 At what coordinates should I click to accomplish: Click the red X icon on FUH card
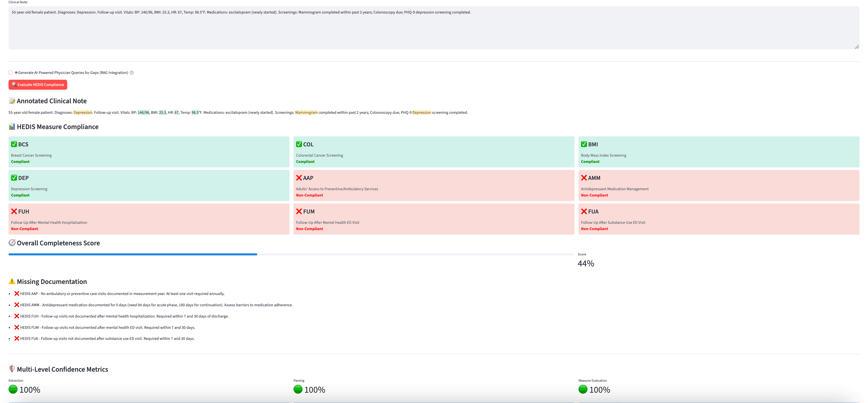14,212
